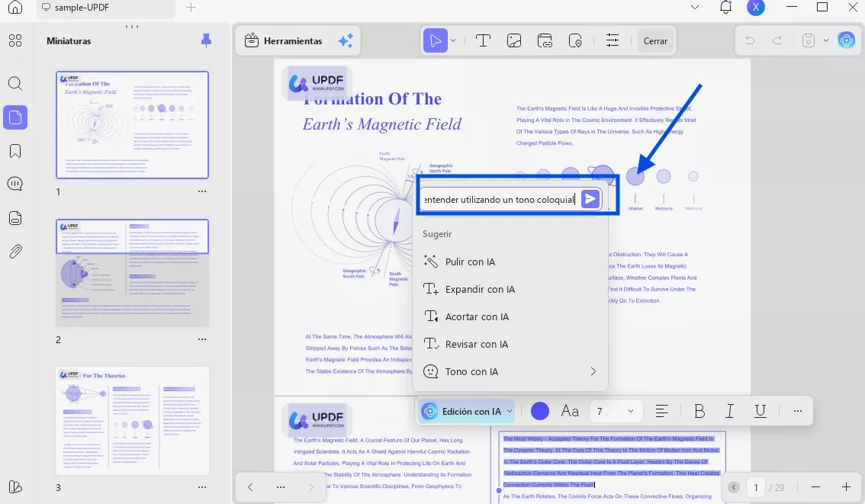Select the add image tool
Image resolution: width=865 pixels, height=504 pixels.
point(514,41)
